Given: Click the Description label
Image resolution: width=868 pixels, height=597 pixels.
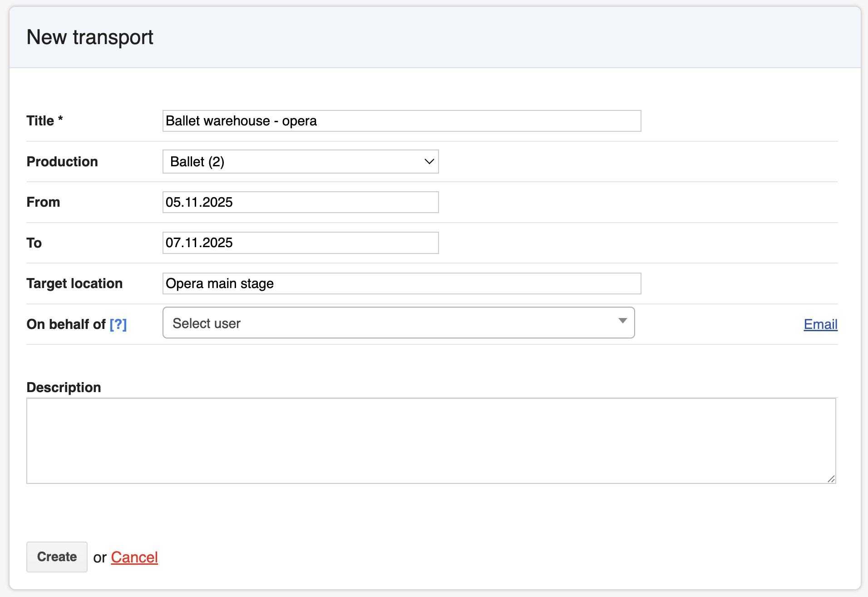Looking at the screenshot, I should tap(64, 388).
